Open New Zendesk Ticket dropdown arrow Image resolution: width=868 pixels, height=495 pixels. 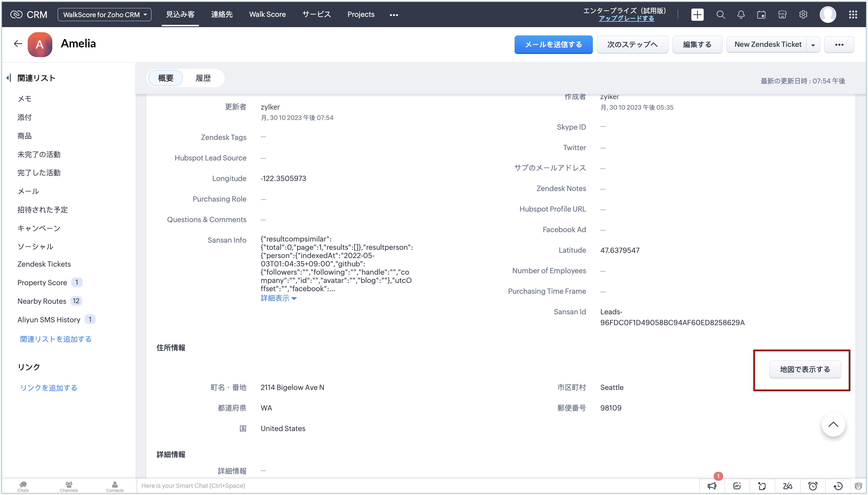[813, 45]
